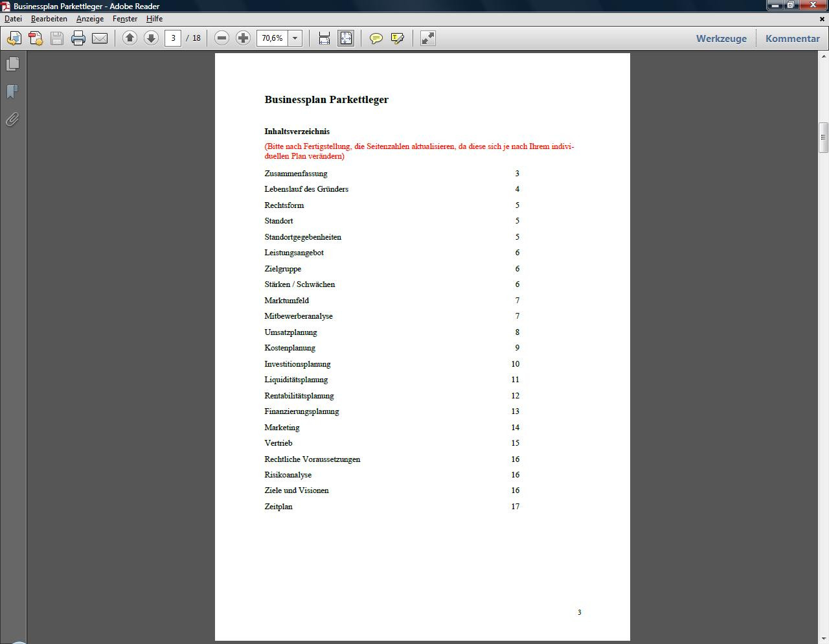Viewport: 829px width, 644px height.
Task: Click the Vertrieb entry
Action: click(278, 443)
